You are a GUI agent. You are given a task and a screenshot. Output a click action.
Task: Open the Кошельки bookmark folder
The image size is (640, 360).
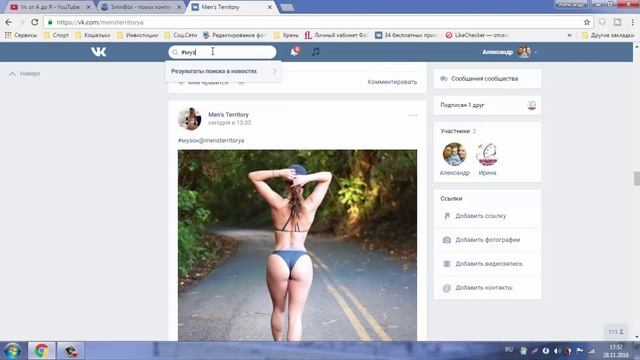tap(93, 35)
